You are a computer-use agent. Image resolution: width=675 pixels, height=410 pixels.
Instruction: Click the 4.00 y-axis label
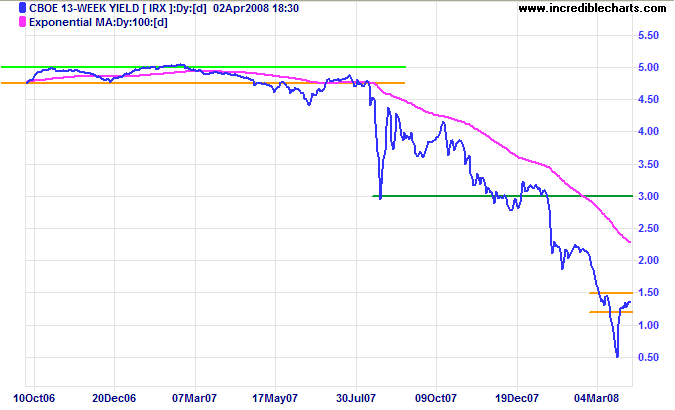pyautogui.click(x=648, y=131)
